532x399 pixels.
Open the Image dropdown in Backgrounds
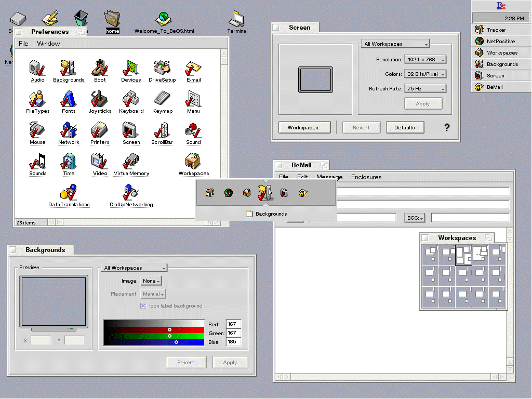(x=151, y=281)
